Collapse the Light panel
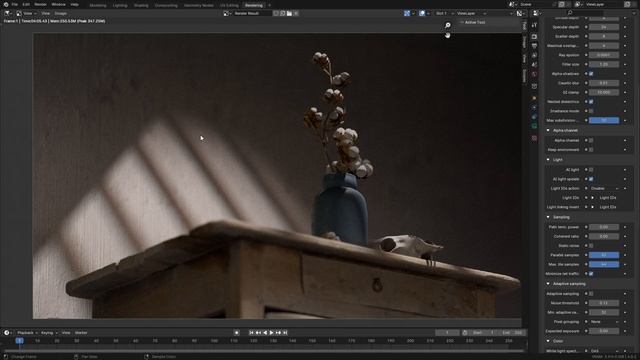Screen dimensions: 640x360 (548, 160)
